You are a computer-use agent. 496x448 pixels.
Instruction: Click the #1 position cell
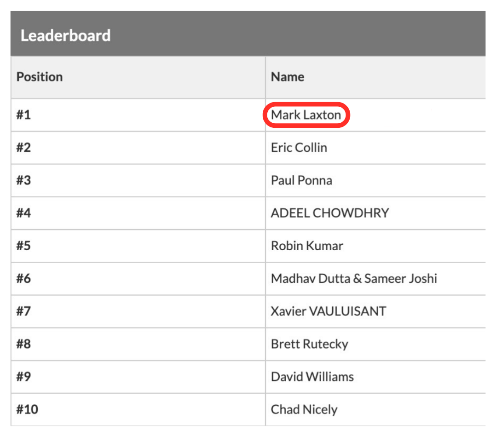(x=23, y=115)
